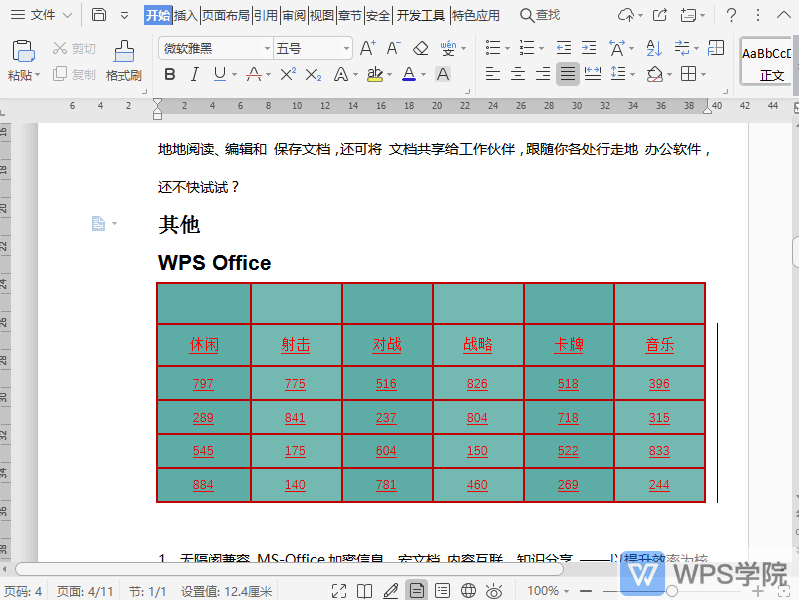This screenshot has height=600, width=799.
Task: Switch to the 插入 tab
Action: point(185,16)
